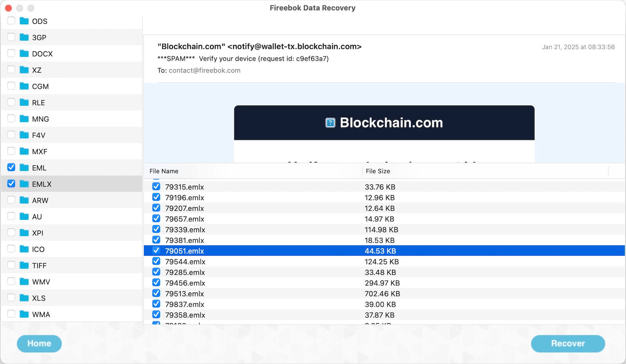
Task: Click the Recover button
Action: tap(568, 344)
